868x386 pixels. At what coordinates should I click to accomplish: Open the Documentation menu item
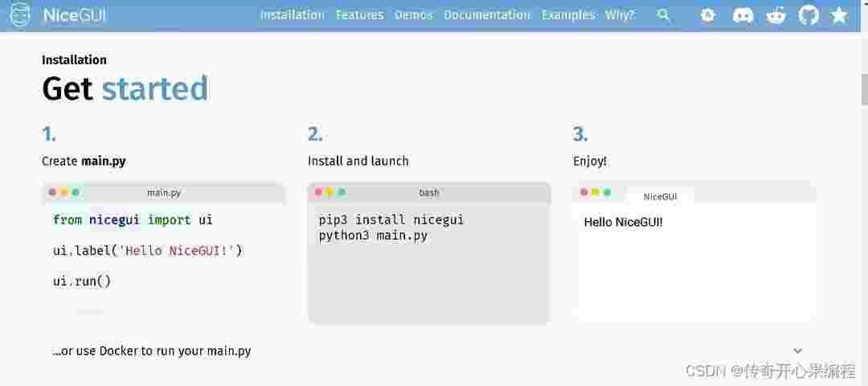click(x=487, y=15)
